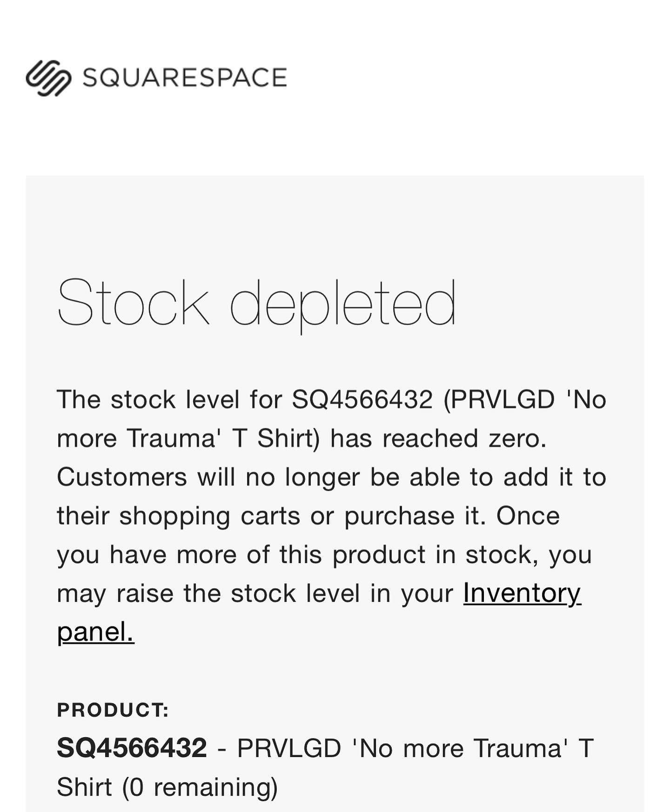Click the SQUARESPACE wordmark text
The image size is (670, 812).
(185, 78)
